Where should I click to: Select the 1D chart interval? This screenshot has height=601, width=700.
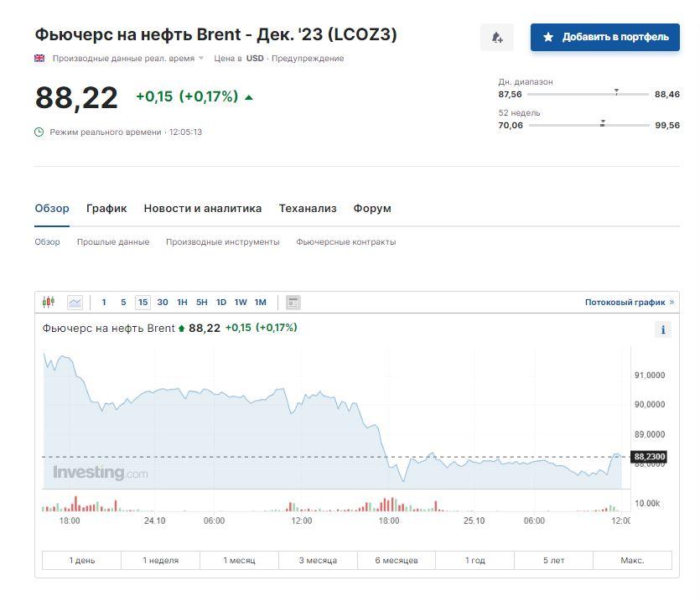tap(221, 302)
